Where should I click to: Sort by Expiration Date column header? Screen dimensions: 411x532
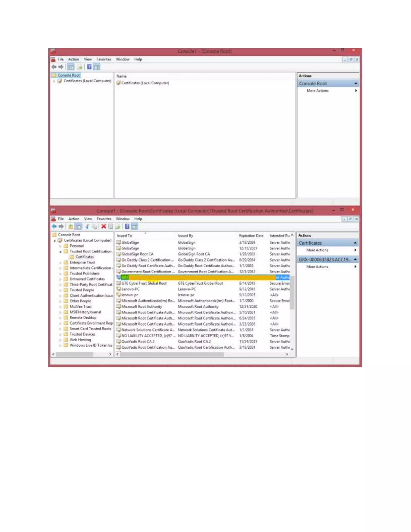coord(251,235)
